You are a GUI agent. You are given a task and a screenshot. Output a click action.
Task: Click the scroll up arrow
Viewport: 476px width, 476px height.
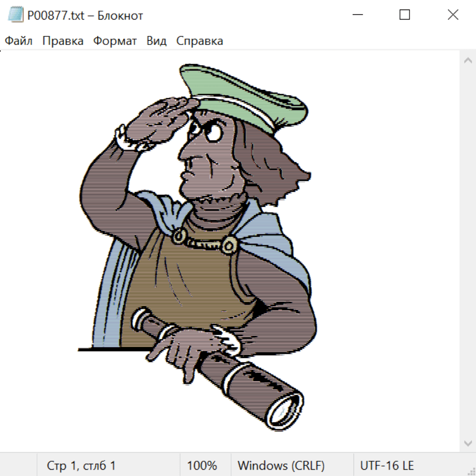coord(468,61)
